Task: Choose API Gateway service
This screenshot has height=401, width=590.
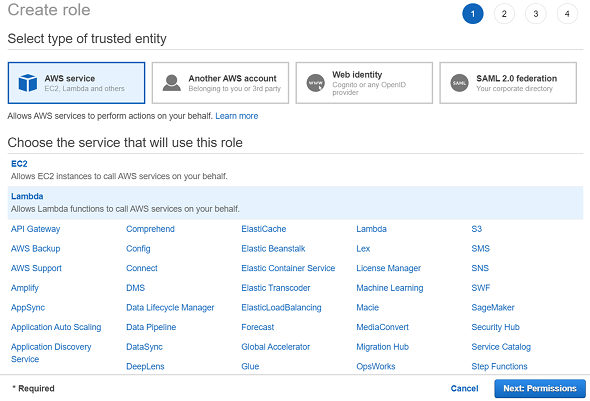Action: (x=35, y=229)
